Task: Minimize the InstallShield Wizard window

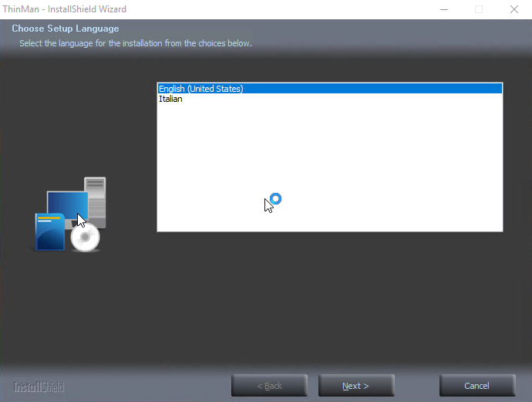Action: [444, 9]
